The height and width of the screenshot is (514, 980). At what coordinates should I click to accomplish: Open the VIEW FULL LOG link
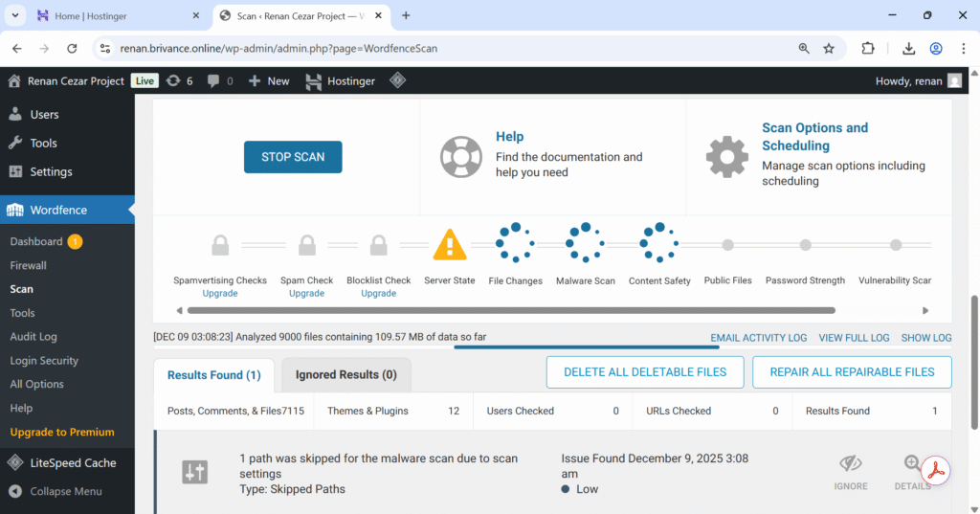tap(854, 338)
